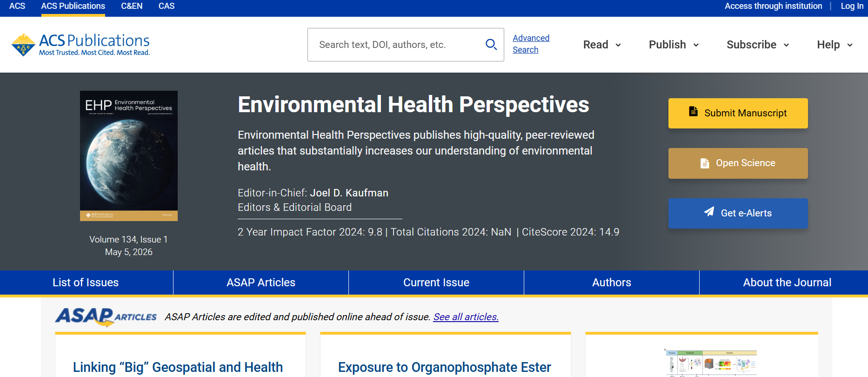Open the Exposure to Organophosphate Ester article
The image size is (868, 377).
click(x=445, y=367)
